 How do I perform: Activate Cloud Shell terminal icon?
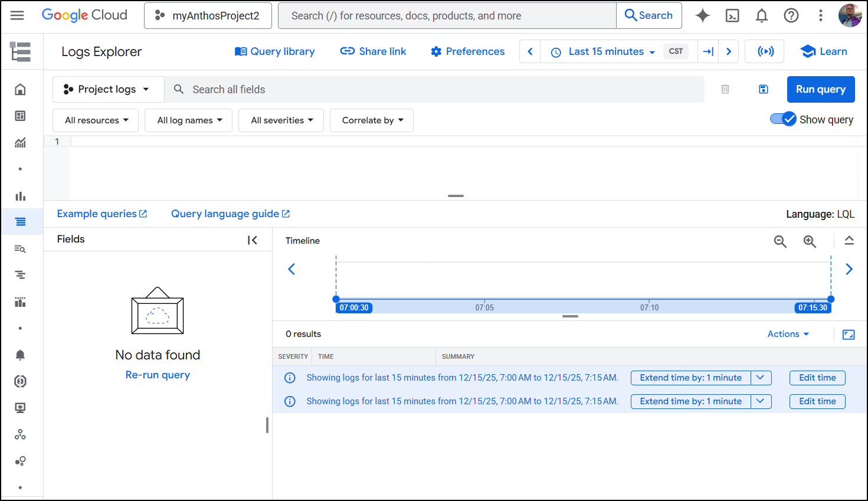[732, 16]
